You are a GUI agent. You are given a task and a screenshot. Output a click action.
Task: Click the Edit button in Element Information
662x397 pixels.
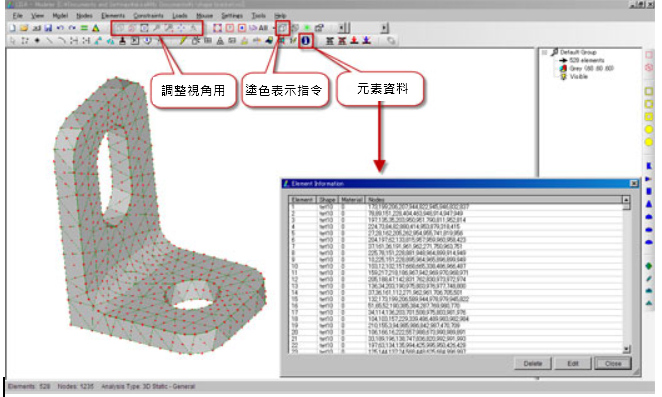pyautogui.click(x=572, y=363)
